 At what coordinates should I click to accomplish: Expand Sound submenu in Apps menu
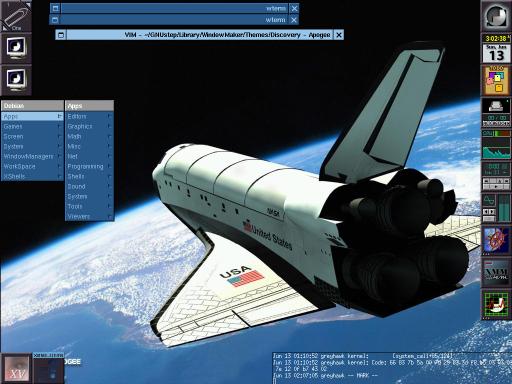89,186
